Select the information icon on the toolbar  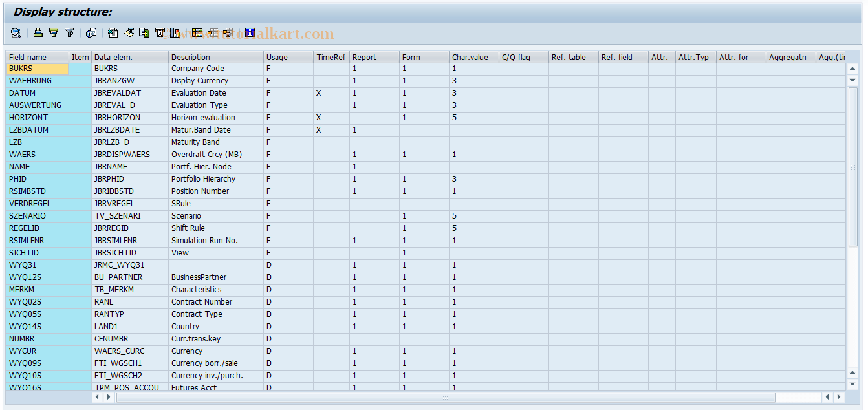[x=249, y=32]
